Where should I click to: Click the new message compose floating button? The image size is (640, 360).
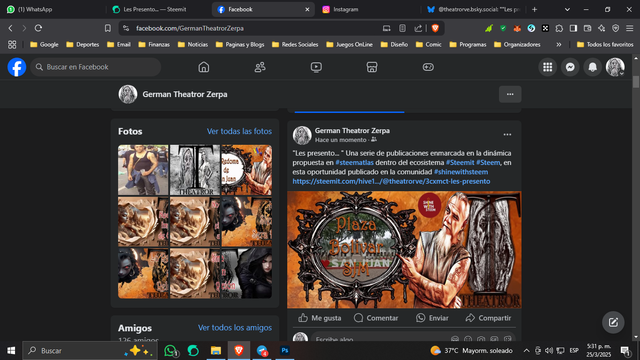613,322
